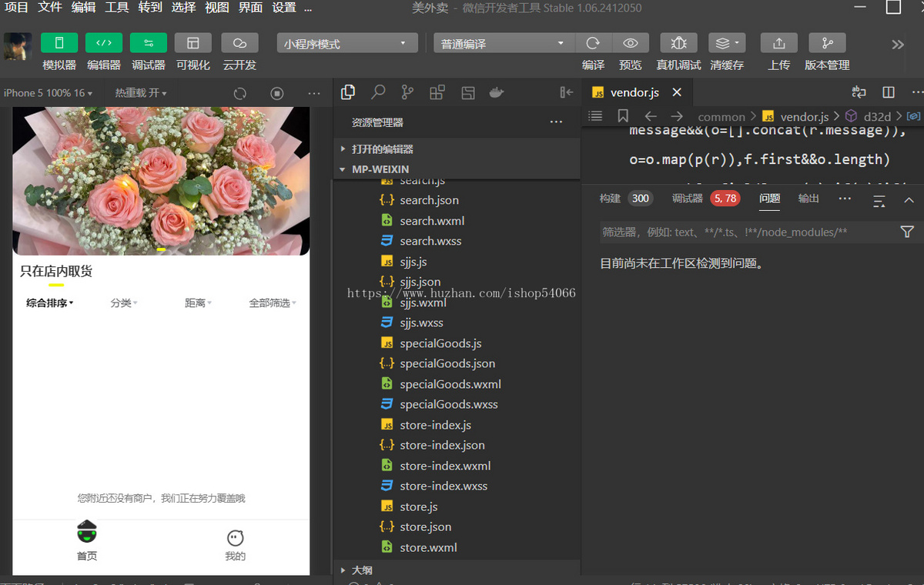
Task: Toggle split editor layout
Action: click(888, 92)
